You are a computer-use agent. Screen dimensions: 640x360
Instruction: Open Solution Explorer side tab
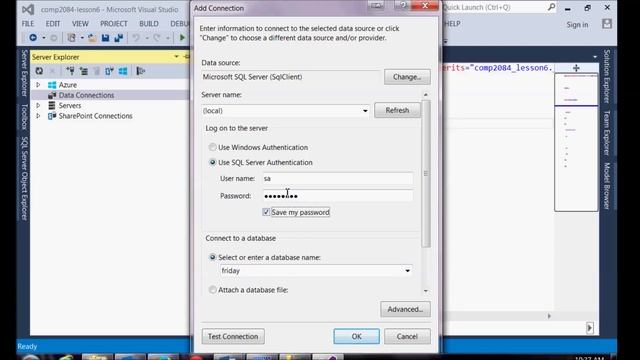(x=607, y=76)
